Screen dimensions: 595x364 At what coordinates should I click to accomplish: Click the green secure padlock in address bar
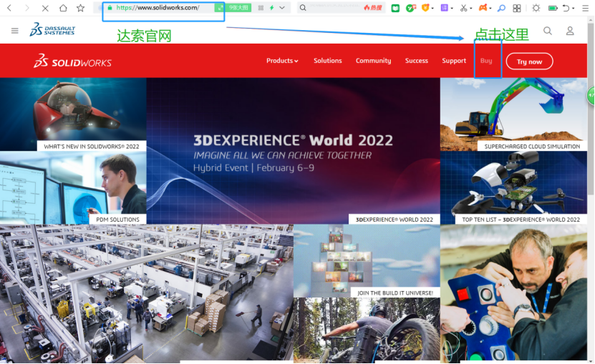110,8
